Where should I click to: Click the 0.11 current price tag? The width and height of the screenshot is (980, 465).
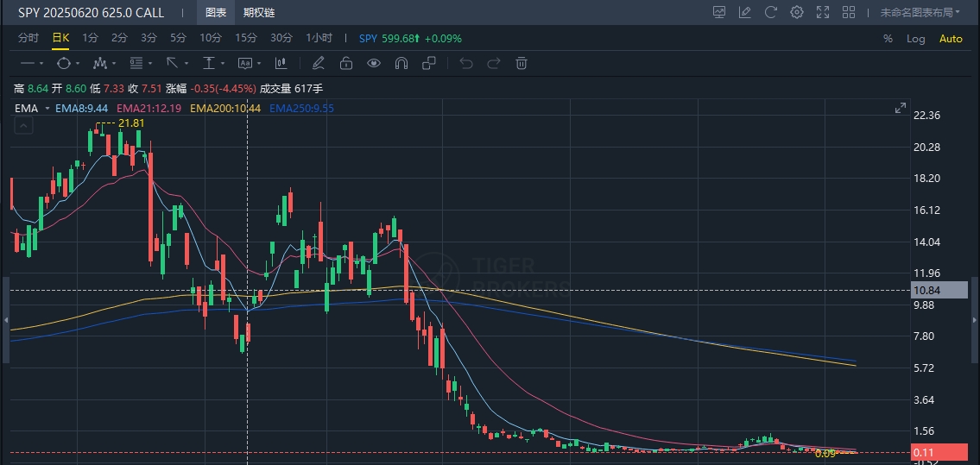940,453
